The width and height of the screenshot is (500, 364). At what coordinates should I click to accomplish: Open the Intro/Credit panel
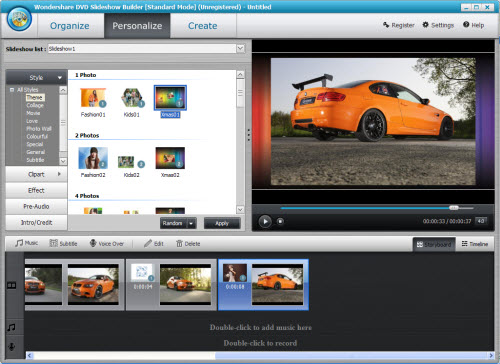pyautogui.click(x=36, y=222)
